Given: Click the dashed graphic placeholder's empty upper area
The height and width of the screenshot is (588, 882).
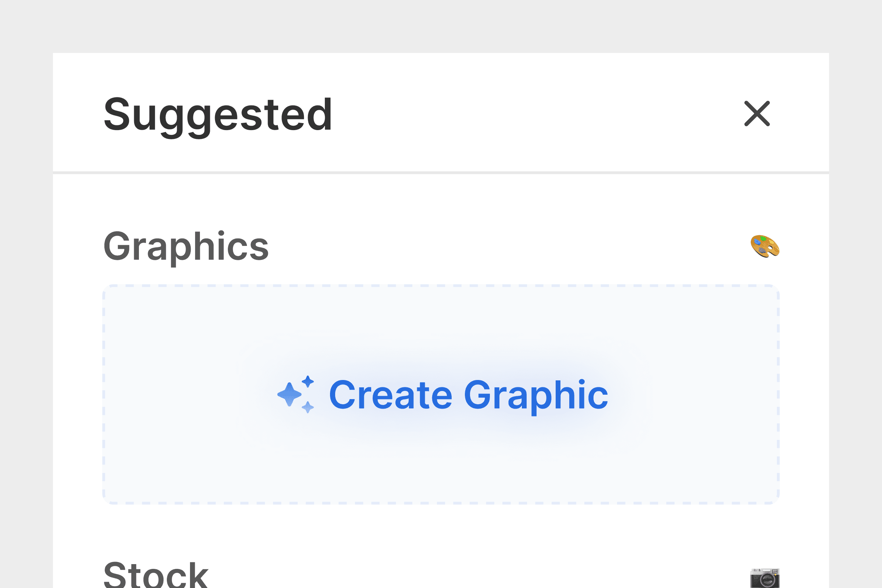Looking at the screenshot, I should tap(441, 319).
